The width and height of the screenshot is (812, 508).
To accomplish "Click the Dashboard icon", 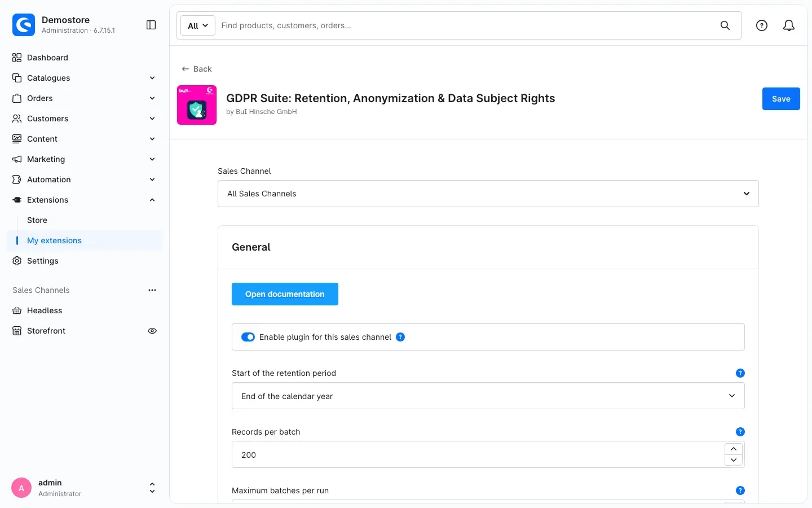I will (17, 58).
